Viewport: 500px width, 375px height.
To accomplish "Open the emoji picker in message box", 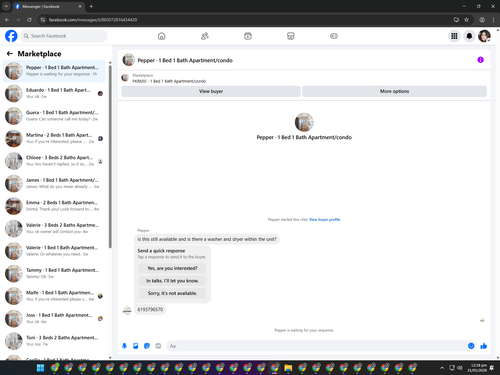I will coord(471,346).
